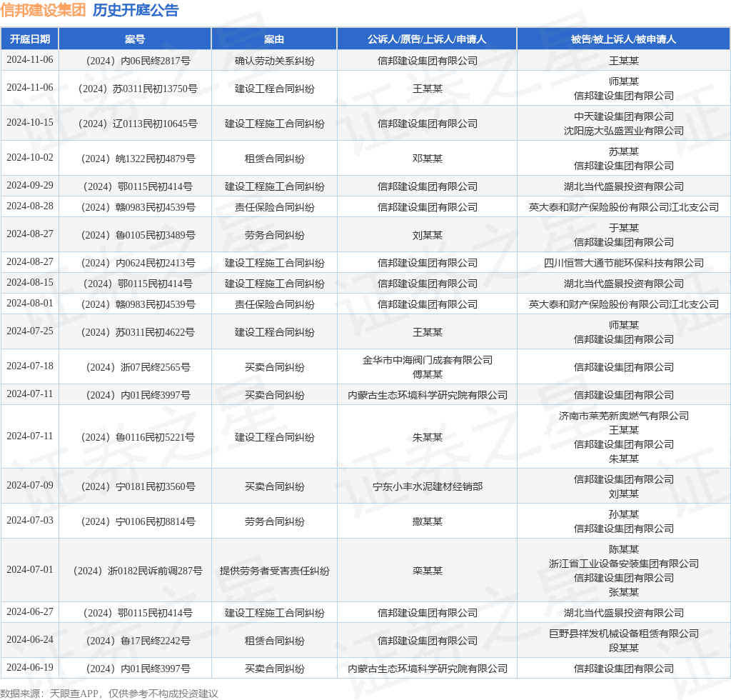Click plaintiff 邓某某
Image resolution: width=731 pixels, height=700 pixels.
click(427, 159)
